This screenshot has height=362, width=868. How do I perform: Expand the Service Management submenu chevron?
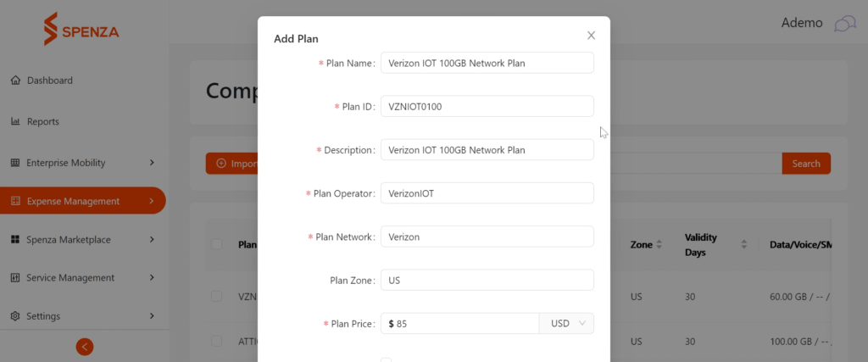coord(152,278)
